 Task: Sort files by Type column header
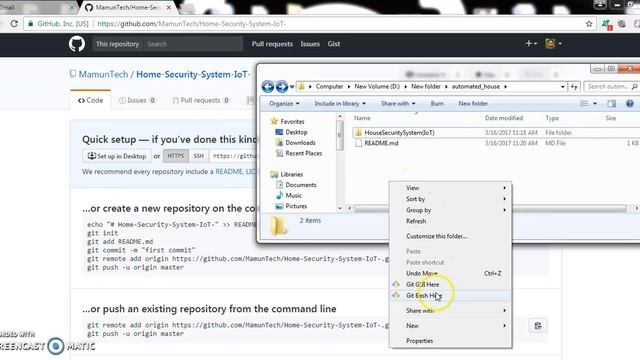point(552,118)
